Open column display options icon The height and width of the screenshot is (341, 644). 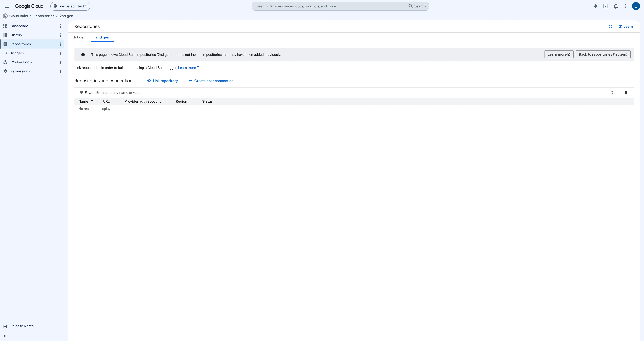point(627,93)
